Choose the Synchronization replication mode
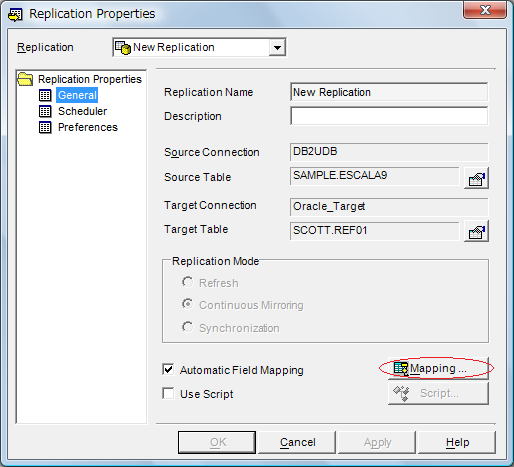This screenshot has width=514, height=467. [188, 327]
